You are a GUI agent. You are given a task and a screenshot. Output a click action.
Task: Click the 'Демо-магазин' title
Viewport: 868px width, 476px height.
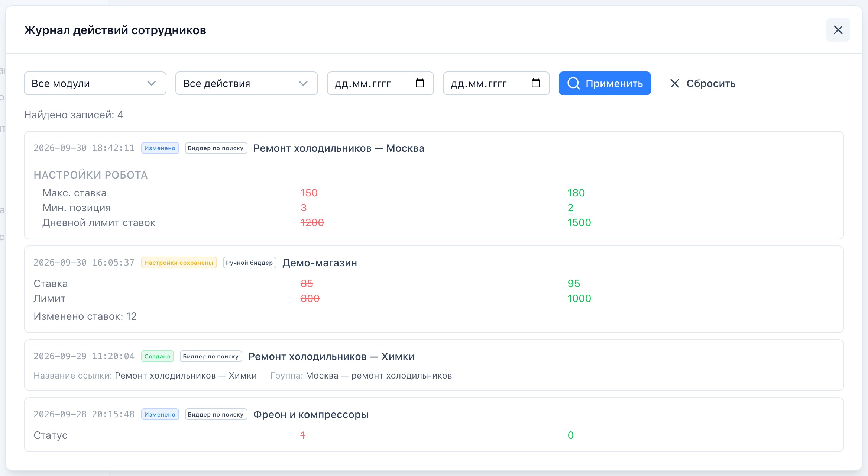click(320, 263)
